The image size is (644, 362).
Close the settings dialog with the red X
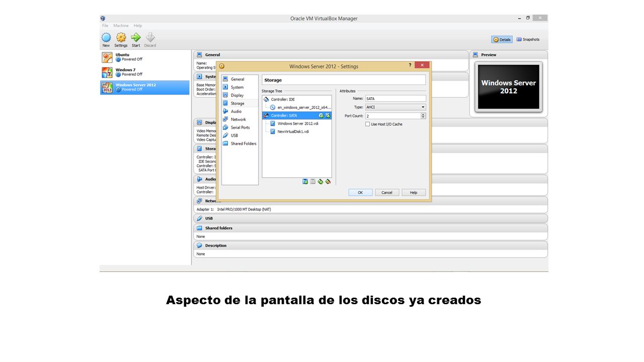pyautogui.click(x=422, y=65)
